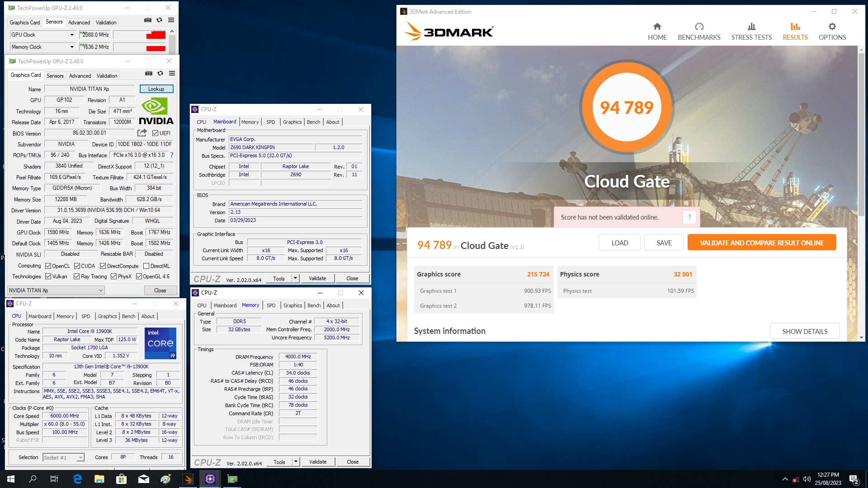The image size is (868, 488).
Task: Switch to Advanced tab in GPU-Z Graphics Card window
Action: pyautogui.click(x=80, y=75)
